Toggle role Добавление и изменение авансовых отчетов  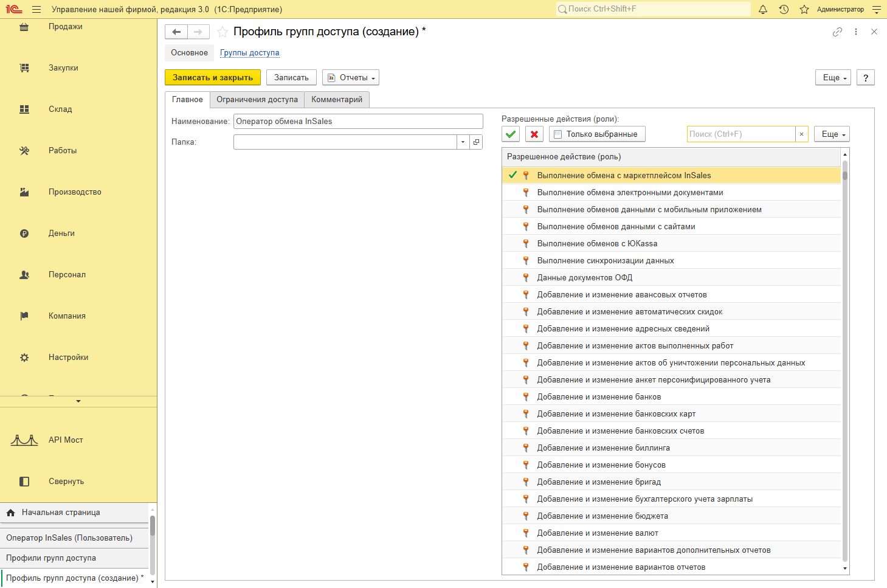click(x=671, y=295)
